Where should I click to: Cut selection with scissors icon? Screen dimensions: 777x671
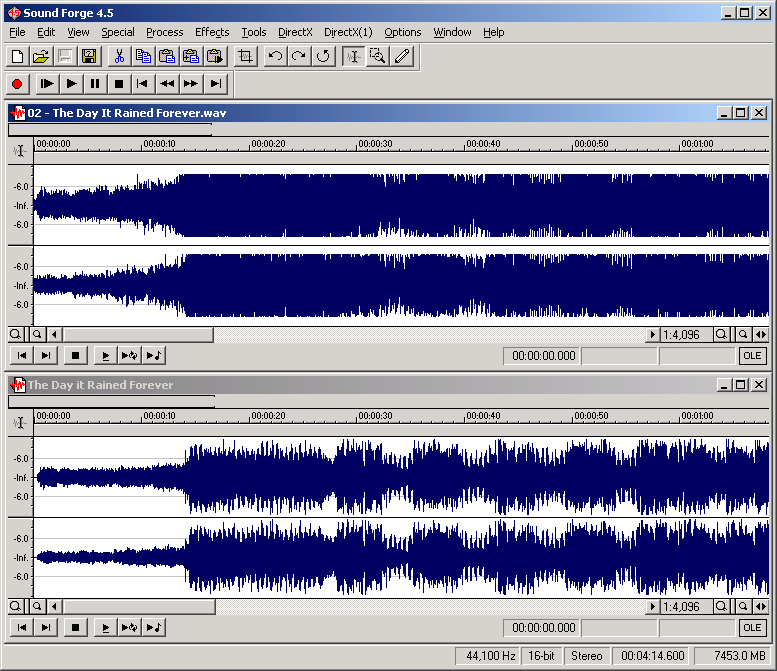(119, 56)
